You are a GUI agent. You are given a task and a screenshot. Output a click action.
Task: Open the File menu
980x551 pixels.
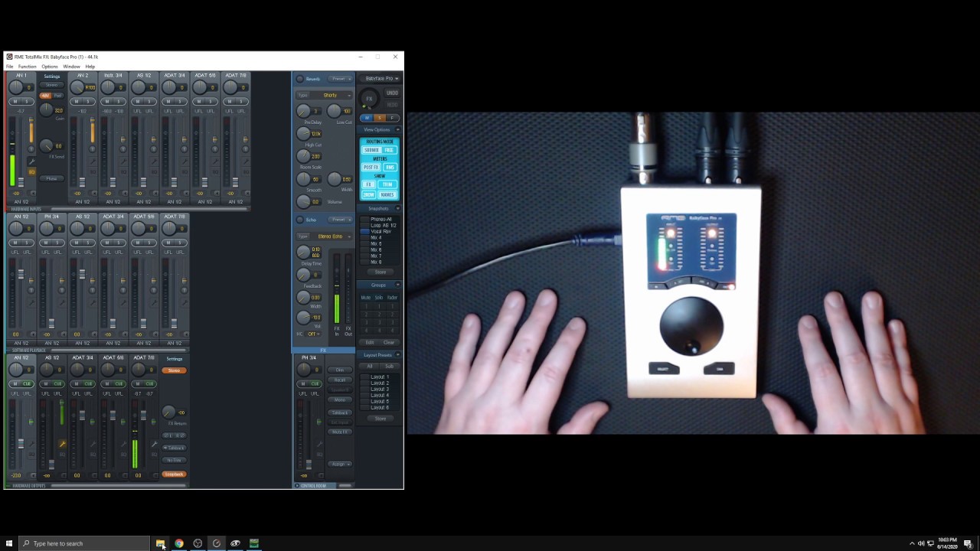pyautogui.click(x=10, y=67)
